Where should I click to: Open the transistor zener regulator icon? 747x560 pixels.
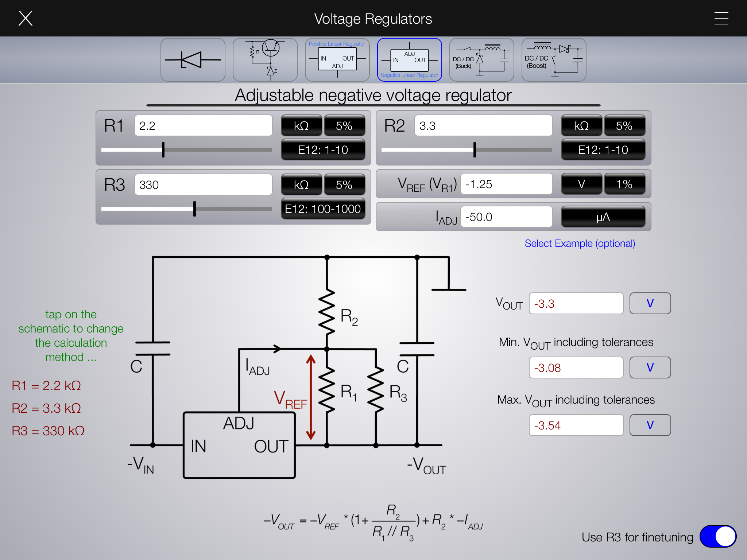265,60
